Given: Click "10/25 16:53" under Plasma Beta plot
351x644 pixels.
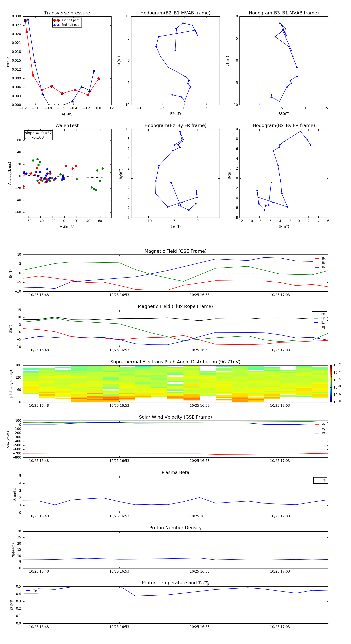Looking at the screenshot, I should (119, 516).
